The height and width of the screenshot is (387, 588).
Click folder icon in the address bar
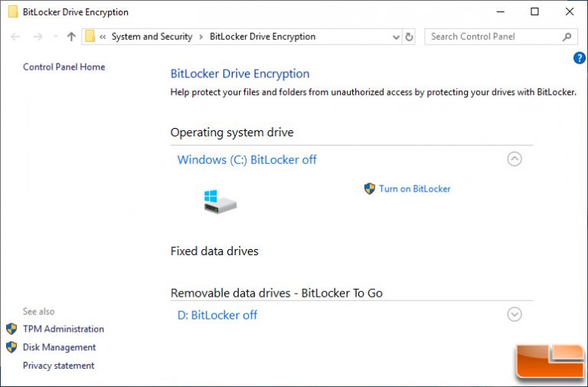90,37
